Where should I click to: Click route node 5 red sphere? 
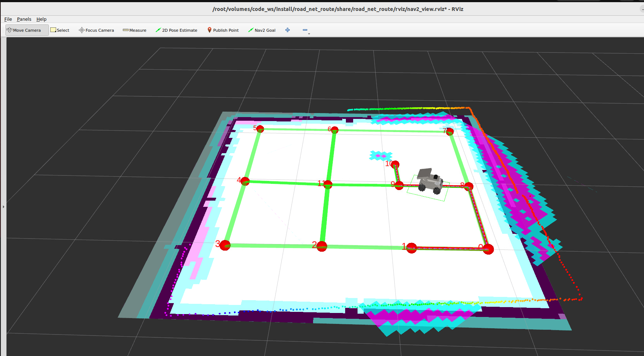click(260, 129)
